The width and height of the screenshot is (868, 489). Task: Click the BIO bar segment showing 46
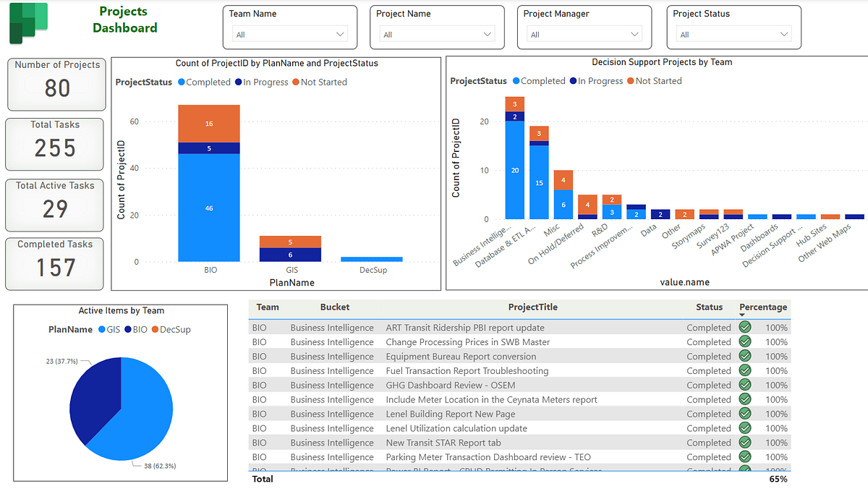point(209,208)
